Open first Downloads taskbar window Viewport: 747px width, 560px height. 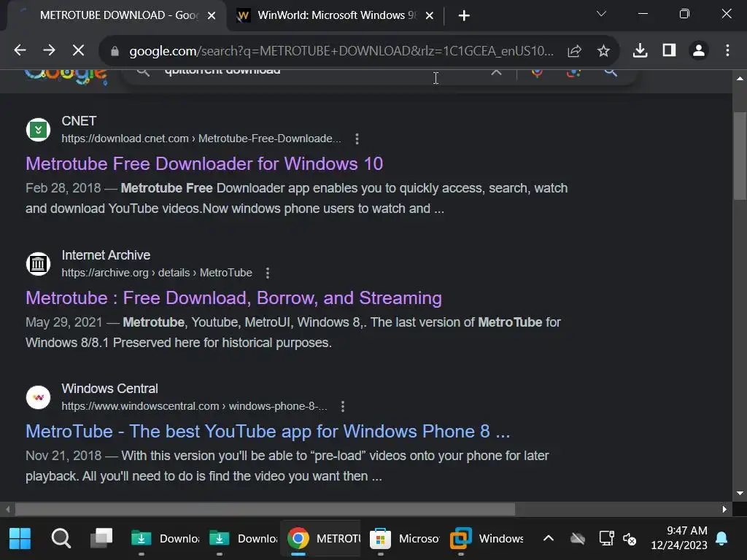165,539
